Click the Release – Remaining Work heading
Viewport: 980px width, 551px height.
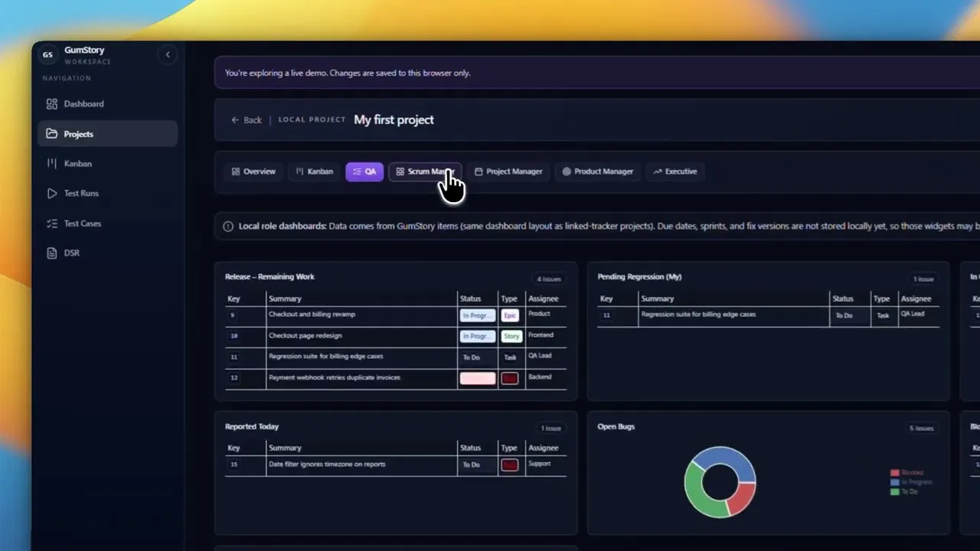coord(269,277)
